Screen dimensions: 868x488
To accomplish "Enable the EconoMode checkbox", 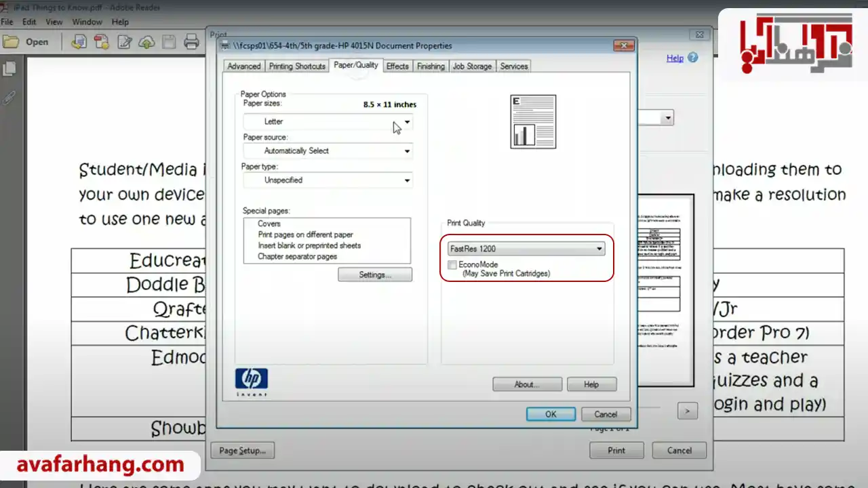I will pyautogui.click(x=452, y=265).
